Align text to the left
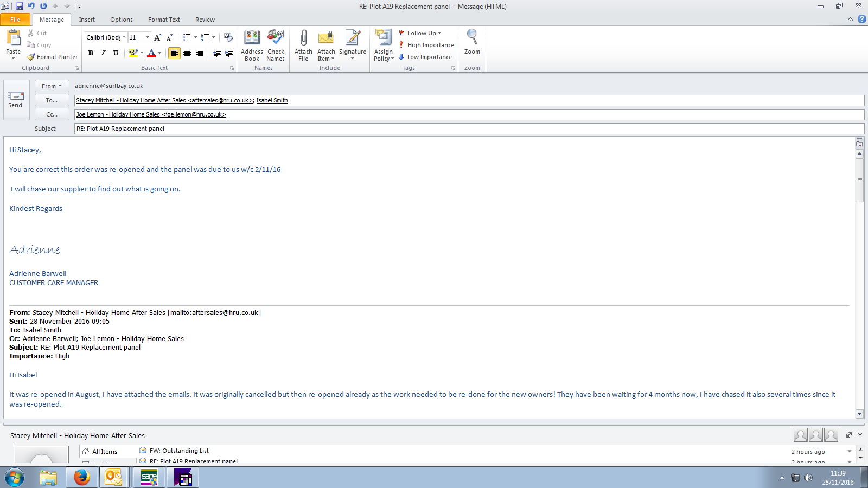Viewport: 868px width, 488px height. point(174,53)
